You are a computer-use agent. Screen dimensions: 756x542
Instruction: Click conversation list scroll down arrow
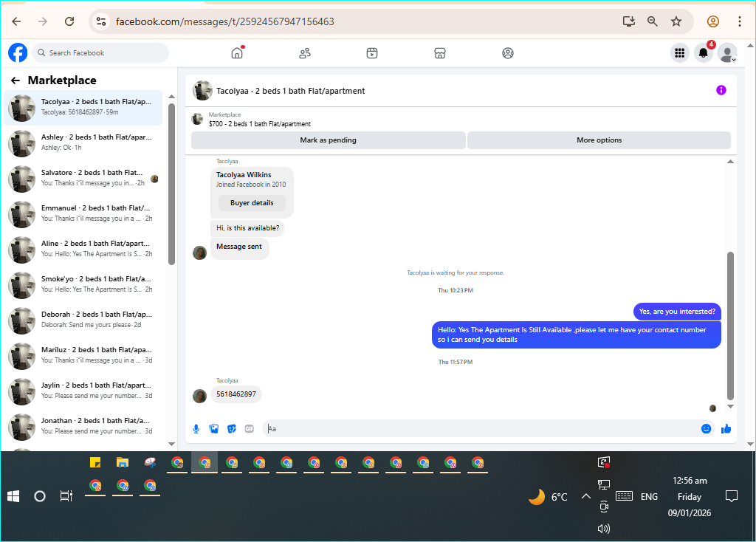[171, 444]
